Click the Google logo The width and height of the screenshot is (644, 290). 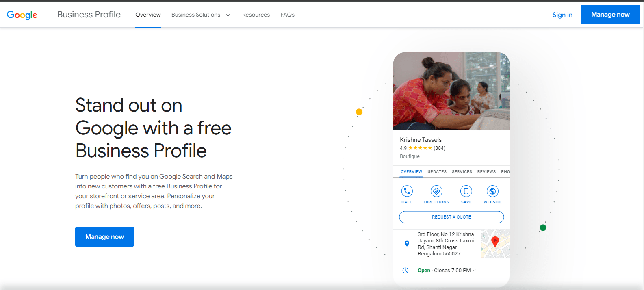22,15
